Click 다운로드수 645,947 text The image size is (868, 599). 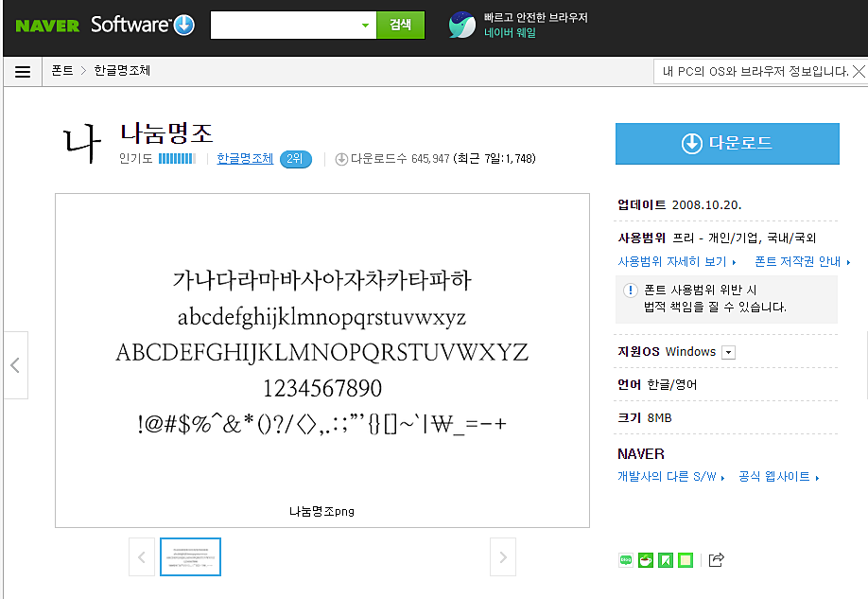coord(400,159)
